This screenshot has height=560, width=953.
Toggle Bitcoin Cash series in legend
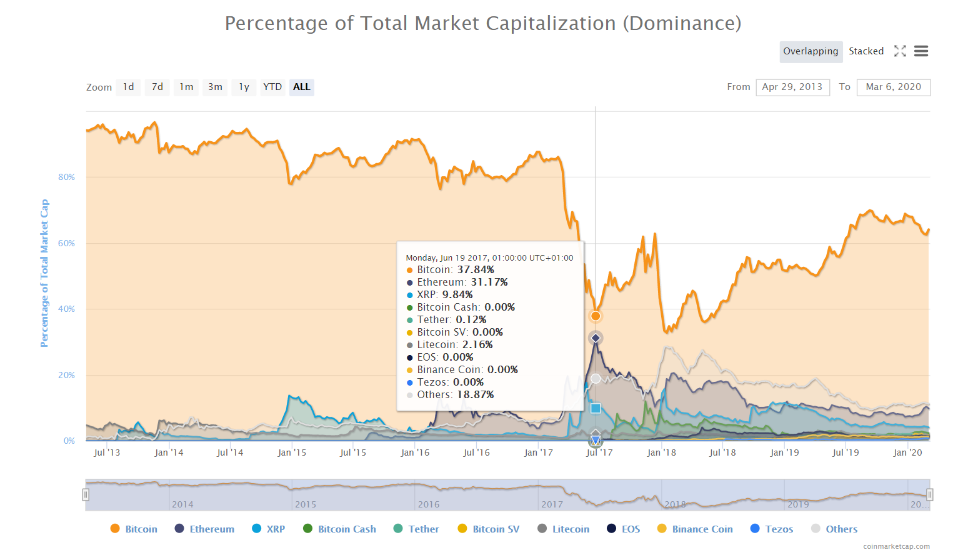click(339, 529)
